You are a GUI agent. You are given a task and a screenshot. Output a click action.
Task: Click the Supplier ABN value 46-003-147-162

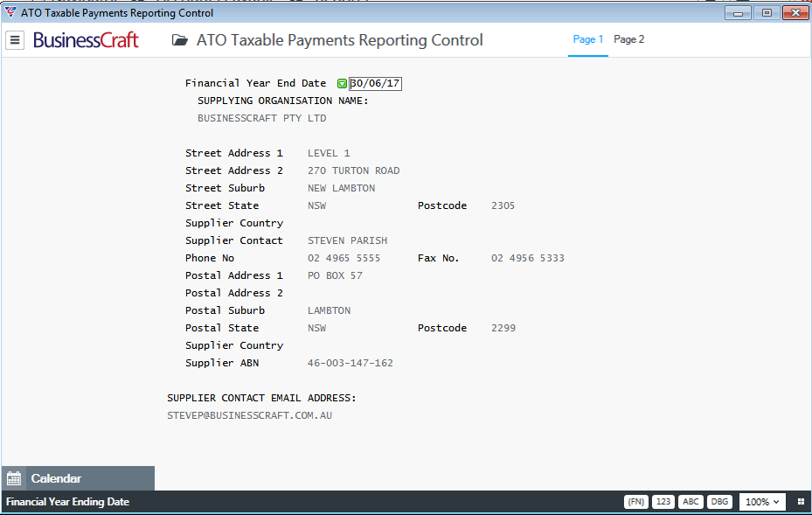350,363
